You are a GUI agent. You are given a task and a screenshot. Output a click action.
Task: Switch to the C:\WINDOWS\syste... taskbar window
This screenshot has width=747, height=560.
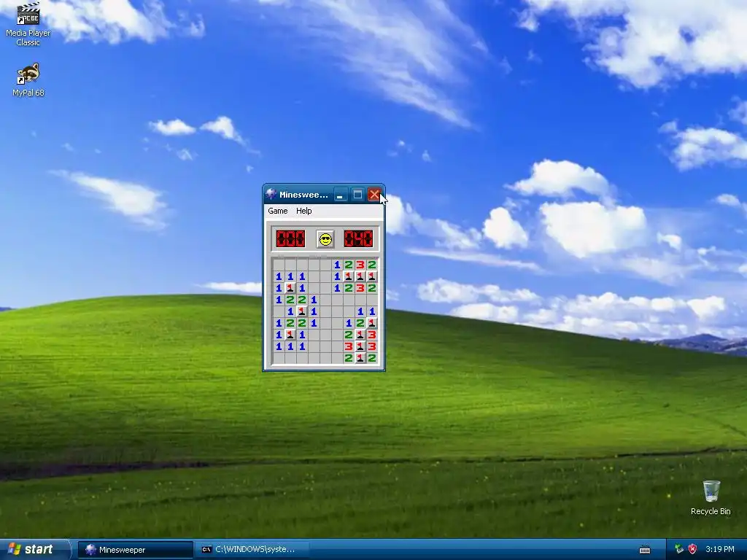251,550
